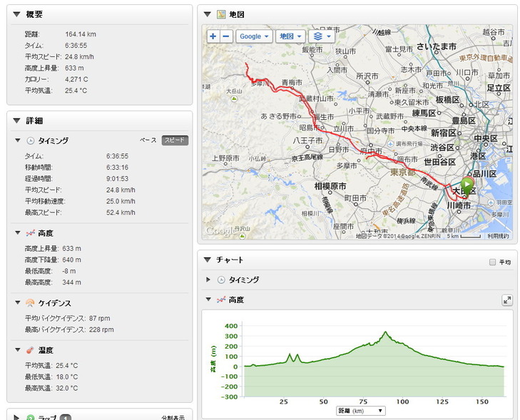Viewport: 520px width, 420px height.
Task: Select the 移動時間 6:33:16 value
Action: click(118, 168)
